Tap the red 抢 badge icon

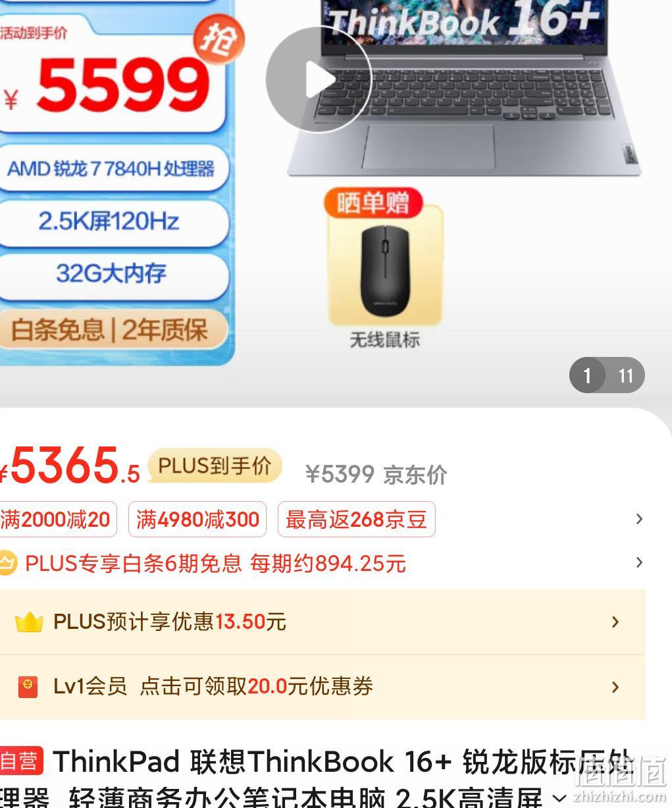(x=219, y=40)
